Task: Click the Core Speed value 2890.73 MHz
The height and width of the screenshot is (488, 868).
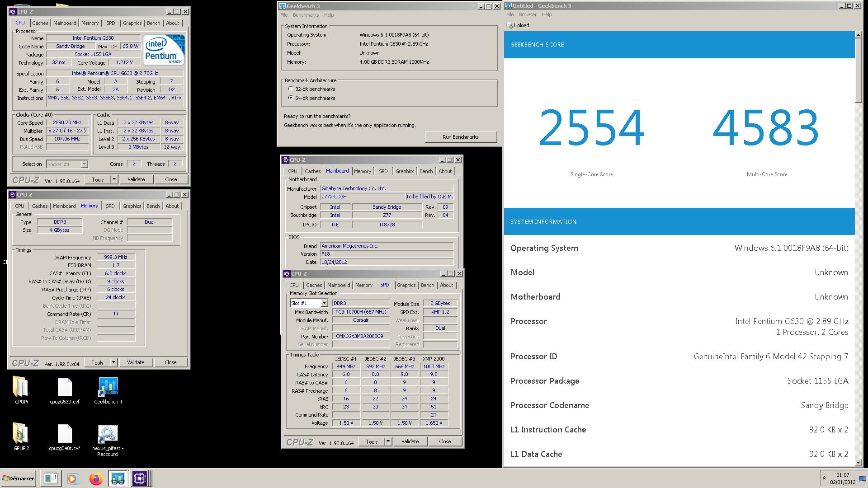Action: (x=67, y=122)
